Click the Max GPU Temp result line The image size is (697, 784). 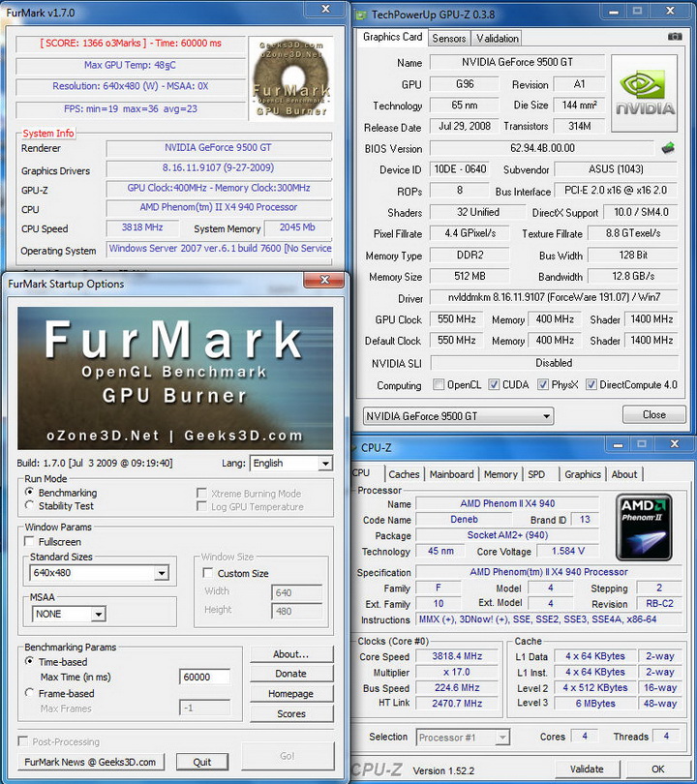[131, 65]
